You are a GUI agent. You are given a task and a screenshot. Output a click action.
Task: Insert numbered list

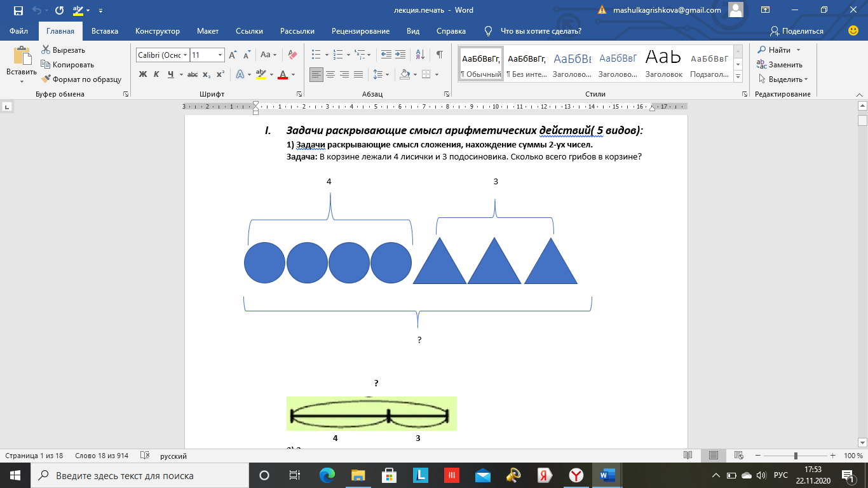click(x=338, y=55)
